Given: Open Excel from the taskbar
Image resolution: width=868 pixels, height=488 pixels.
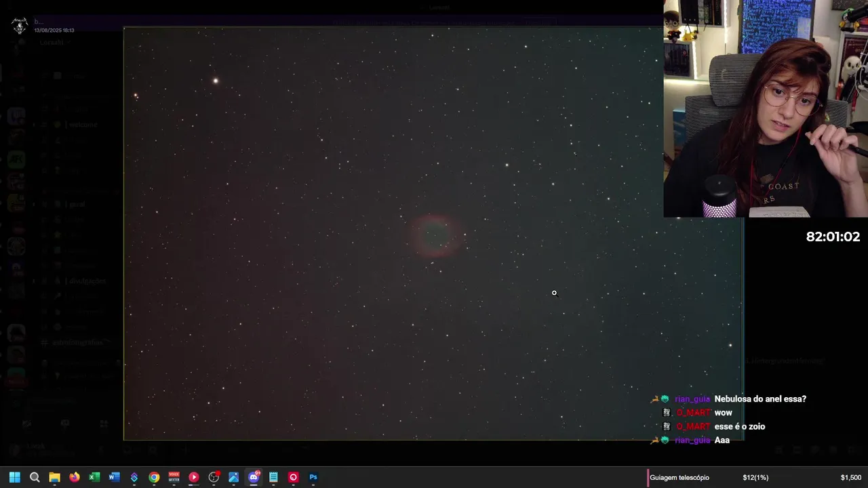Looking at the screenshot, I should (x=94, y=477).
